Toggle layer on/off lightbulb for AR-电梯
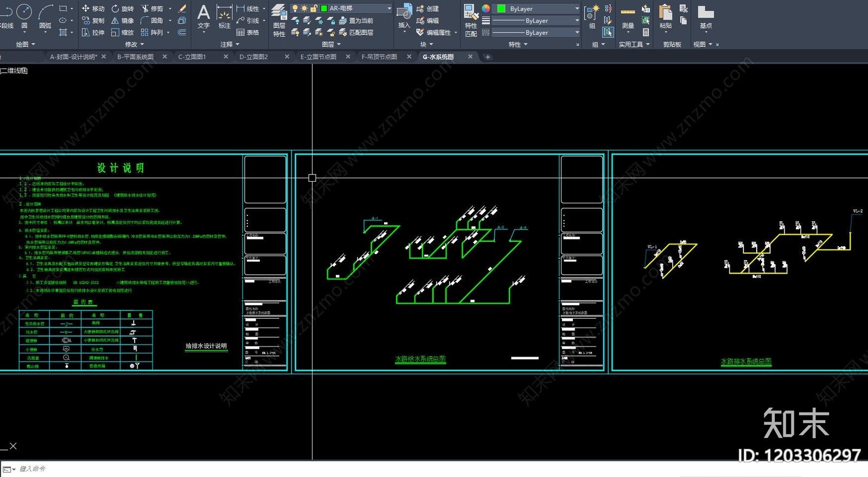The width and height of the screenshot is (868, 477). tap(295, 9)
